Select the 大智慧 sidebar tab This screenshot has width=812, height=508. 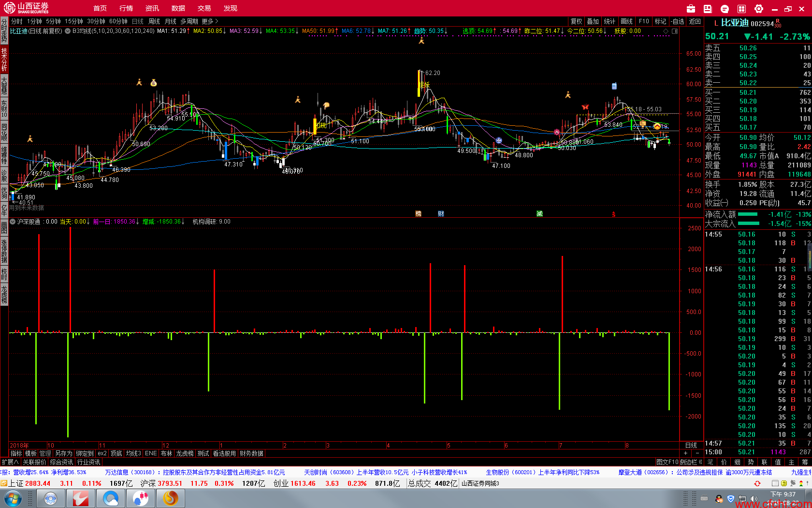tap(4, 85)
